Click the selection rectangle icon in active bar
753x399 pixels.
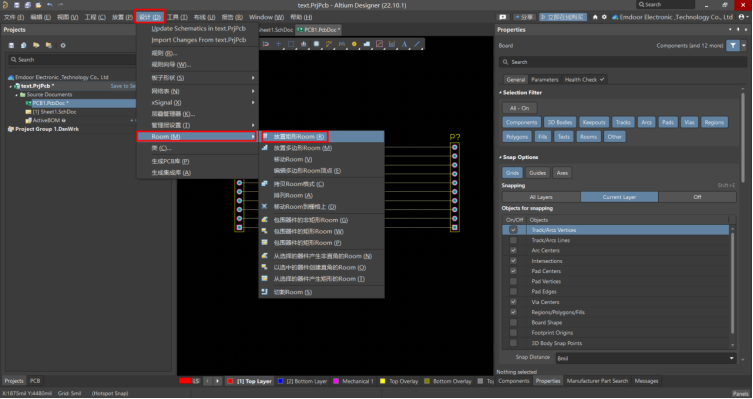[x=291, y=44]
